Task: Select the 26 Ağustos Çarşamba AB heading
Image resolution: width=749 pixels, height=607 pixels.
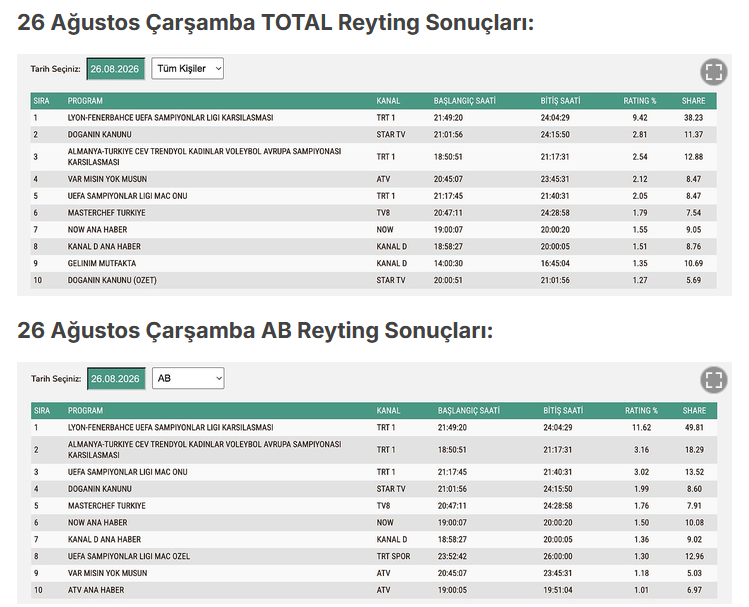Action: [255, 330]
